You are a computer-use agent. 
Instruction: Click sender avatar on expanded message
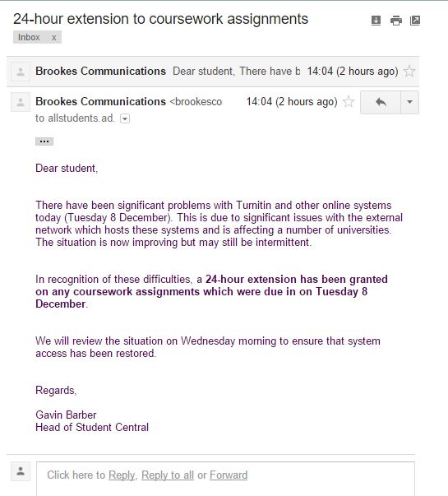pyautogui.click(x=21, y=102)
